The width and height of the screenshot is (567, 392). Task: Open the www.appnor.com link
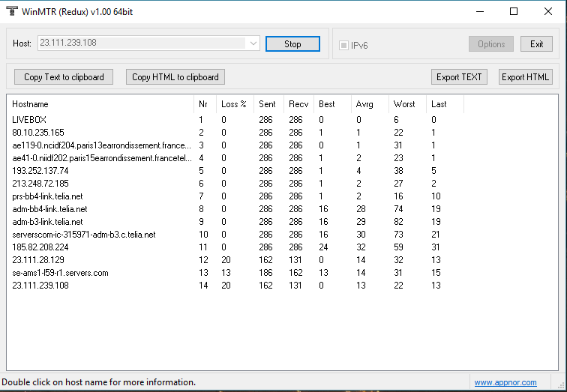point(505,382)
